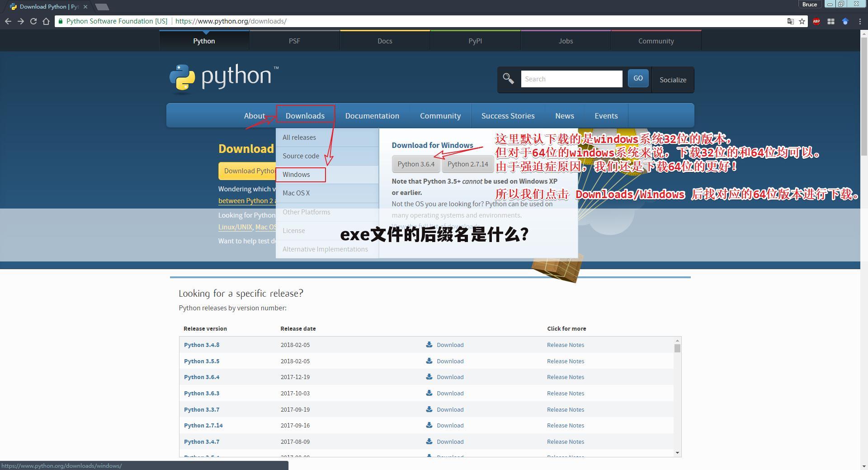Click download icon for Python 3.5.5
868x470 pixels.
pyautogui.click(x=429, y=361)
